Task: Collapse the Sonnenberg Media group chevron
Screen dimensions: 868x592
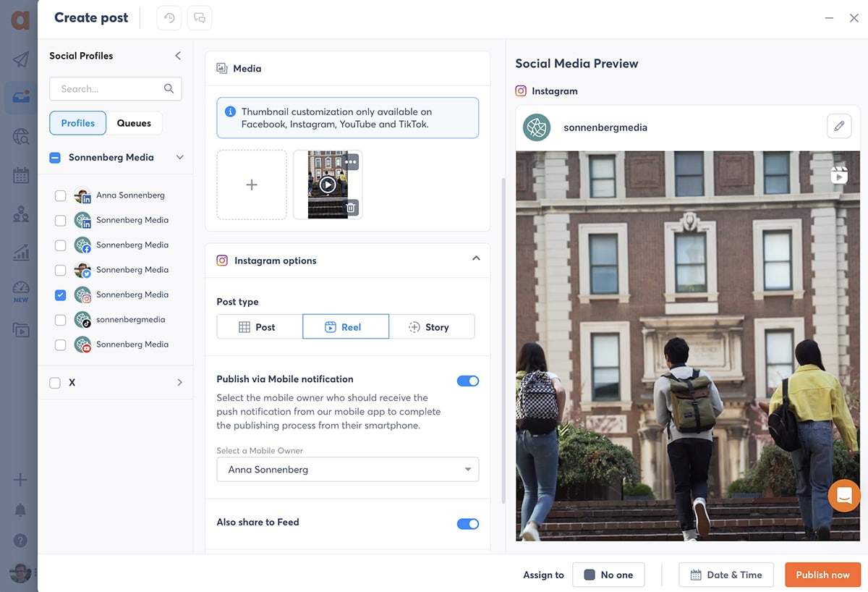Action: click(180, 157)
